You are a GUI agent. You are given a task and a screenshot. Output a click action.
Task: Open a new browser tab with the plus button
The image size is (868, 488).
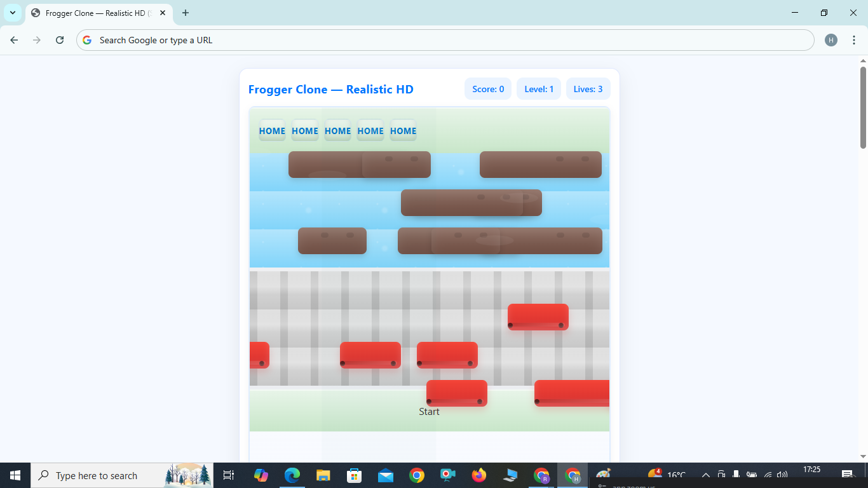tap(185, 13)
